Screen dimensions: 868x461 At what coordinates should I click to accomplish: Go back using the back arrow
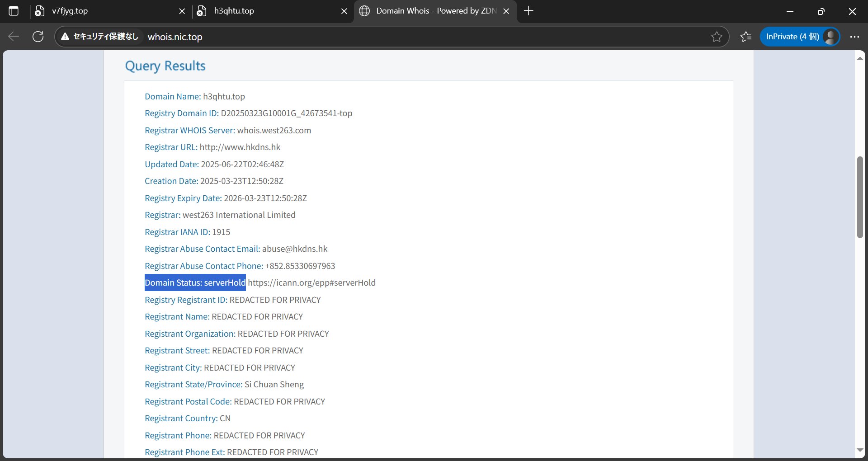(14, 37)
